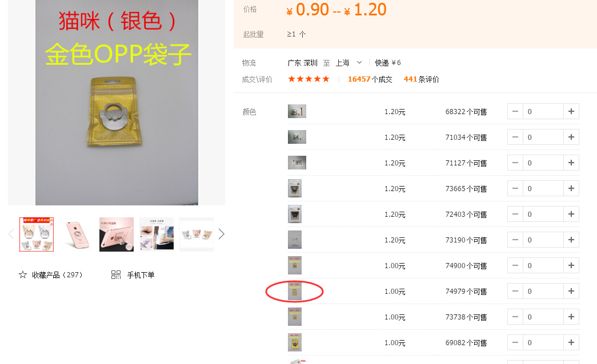Image resolution: width=597 pixels, height=364 pixels.
Task: Click the 手机下单 mobile order link
Action: (x=141, y=275)
